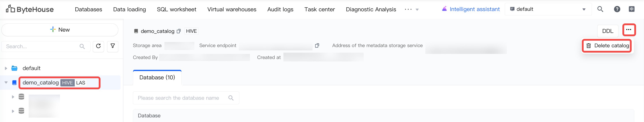This screenshot has width=644, height=122.
Task: Click the DDL button
Action: (607, 31)
